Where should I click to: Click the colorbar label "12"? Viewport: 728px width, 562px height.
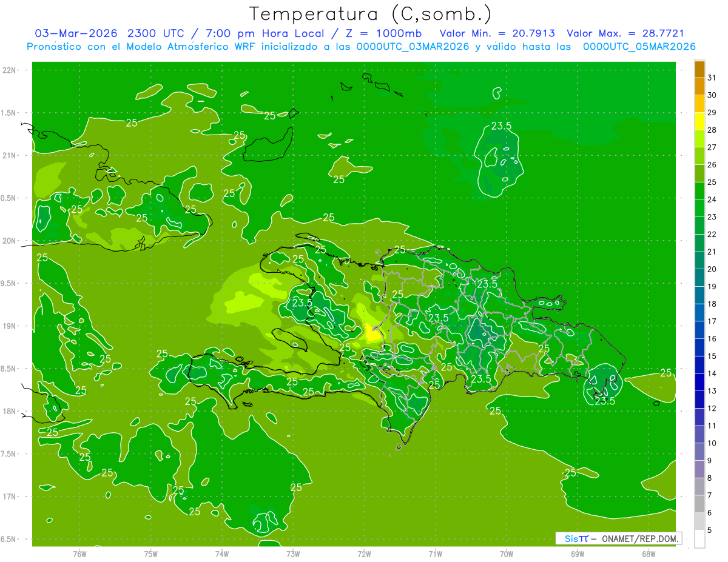click(x=712, y=409)
